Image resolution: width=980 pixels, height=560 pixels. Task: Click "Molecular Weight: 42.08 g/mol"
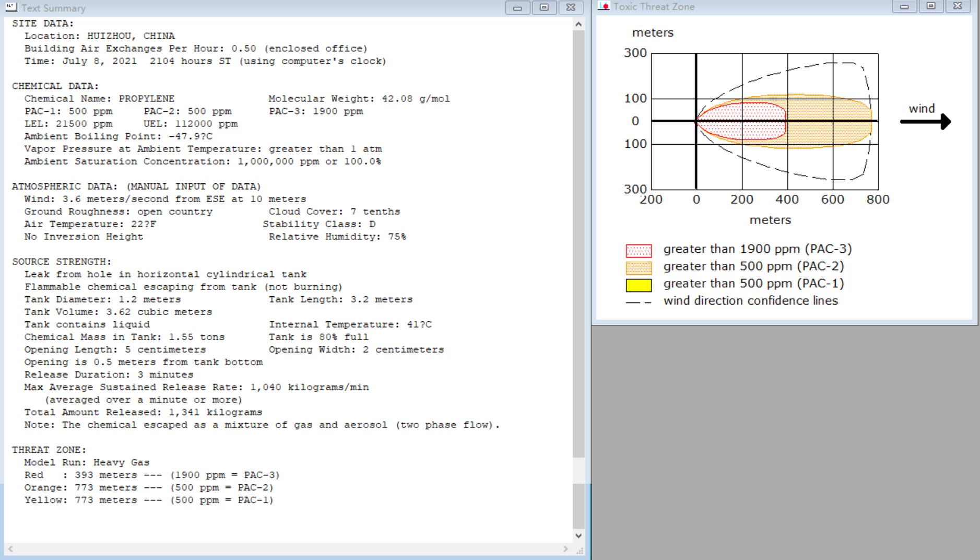click(359, 99)
